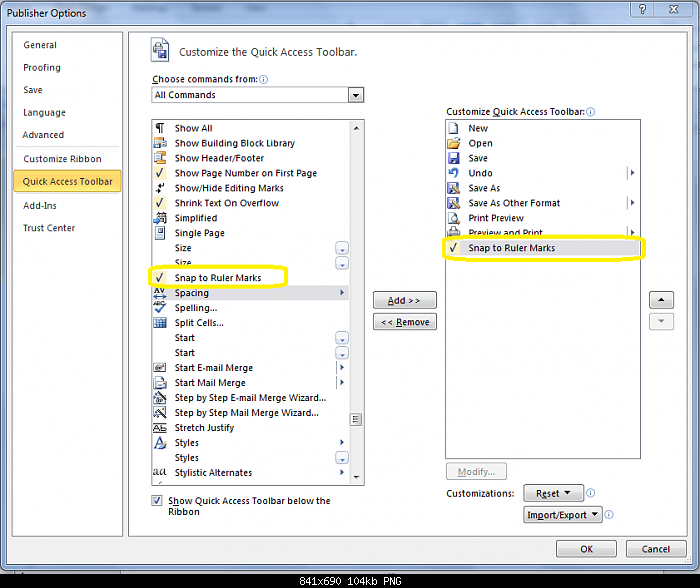The height and width of the screenshot is (588, 700).
Task: Toggle Show Quick Access Toolbar below the Ribbon
Action: click(157, 500)
